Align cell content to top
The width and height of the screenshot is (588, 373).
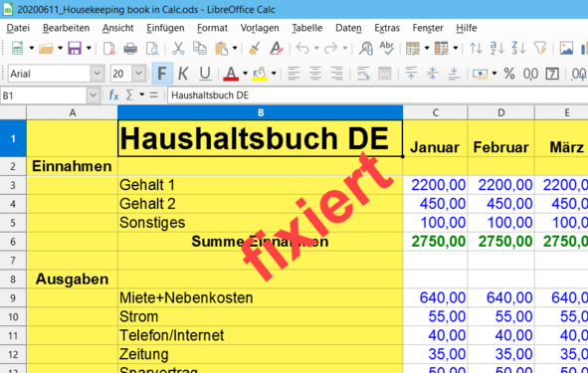411,74
